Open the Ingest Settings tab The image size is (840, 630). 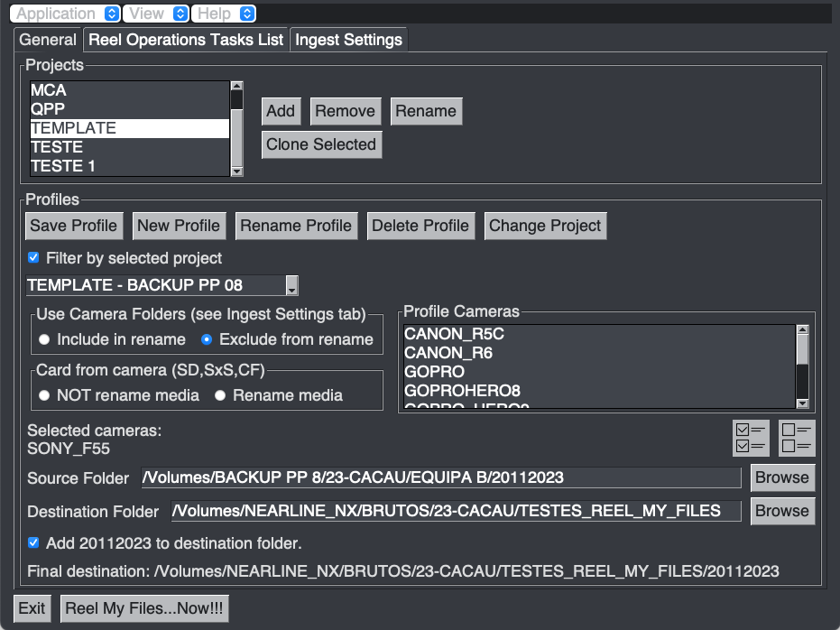pos(348,40)
